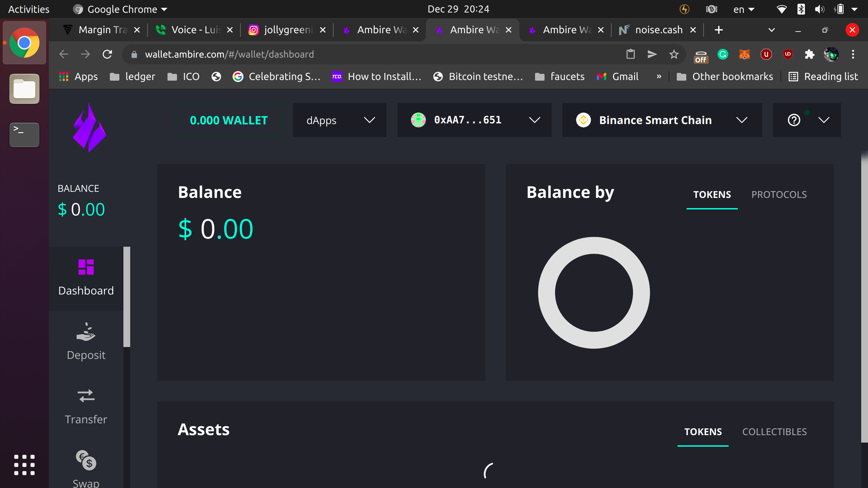Go back to previous page
The width and height of the screenshot is (868, 488).
coord(64,54)
